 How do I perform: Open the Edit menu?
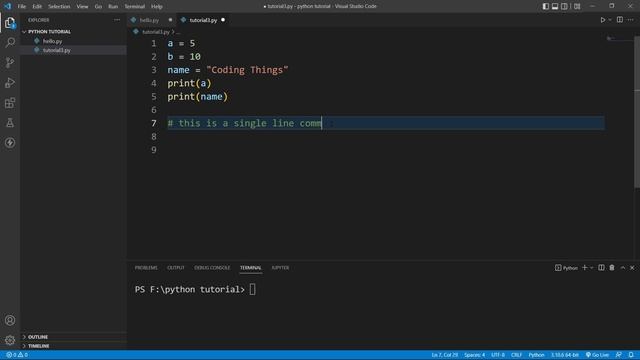point(37,7)
